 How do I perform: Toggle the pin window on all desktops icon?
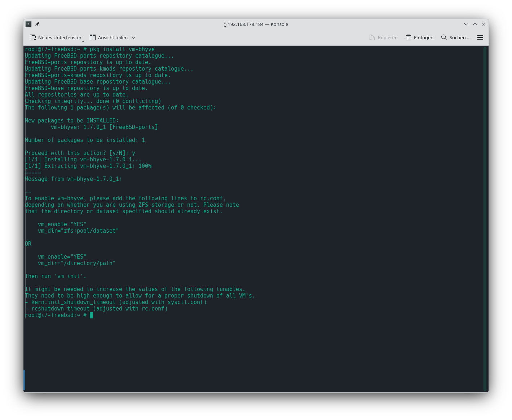point(37,24)
